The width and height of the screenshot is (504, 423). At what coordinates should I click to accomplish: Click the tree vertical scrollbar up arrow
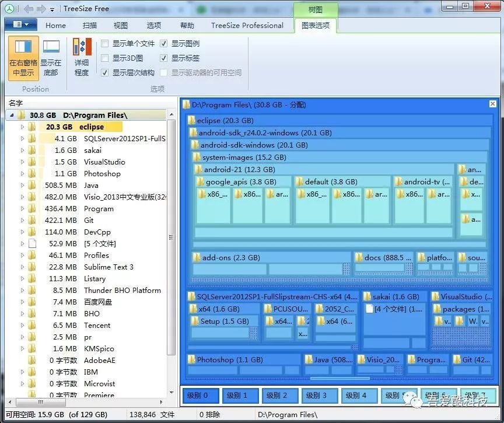point(171,115)
